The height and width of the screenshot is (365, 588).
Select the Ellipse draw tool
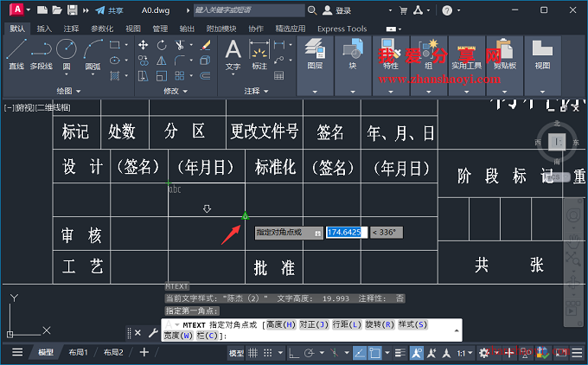pyautogui.click(x=115, y=61)
